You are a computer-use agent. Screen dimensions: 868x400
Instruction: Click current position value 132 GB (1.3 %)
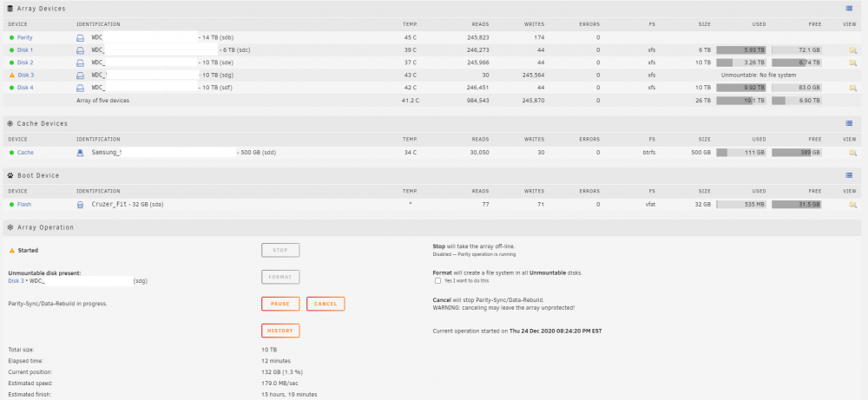[x=282, y=371]
